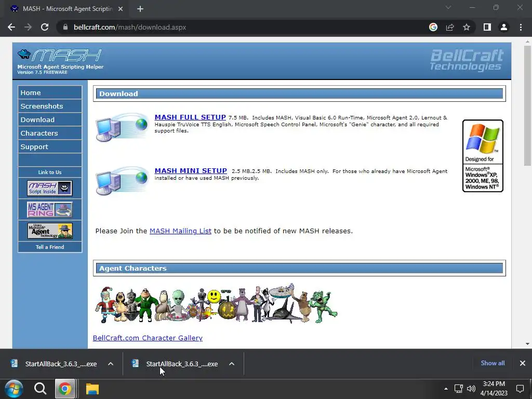Open the Support sidebar menu item
Image resolution: width=532 pixels, height=399 pixels.
pyautogui.click(x=50, y=147)
